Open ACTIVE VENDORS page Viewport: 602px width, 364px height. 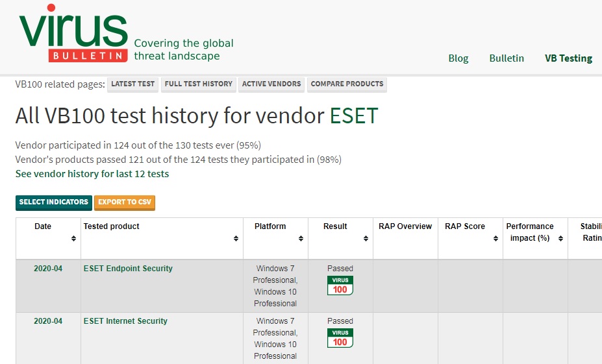click(271, 84)
